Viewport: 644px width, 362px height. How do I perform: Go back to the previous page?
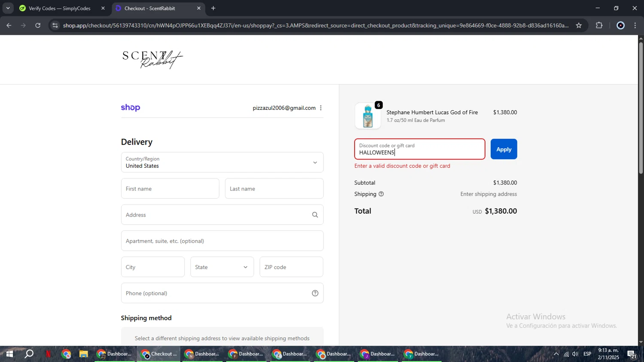(x=9, y=25)
